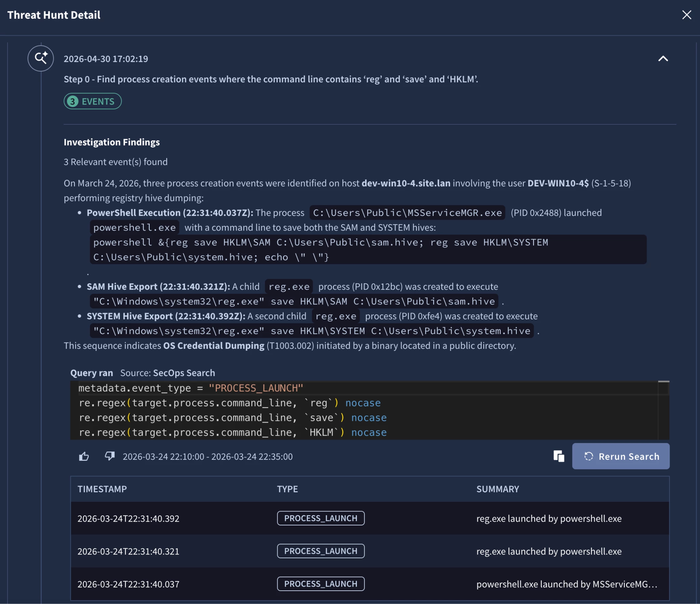This screenshot has height=604, width=700.
Task: Click the user name DEV-WIN10-4$
Action: (x=558, y=183)
